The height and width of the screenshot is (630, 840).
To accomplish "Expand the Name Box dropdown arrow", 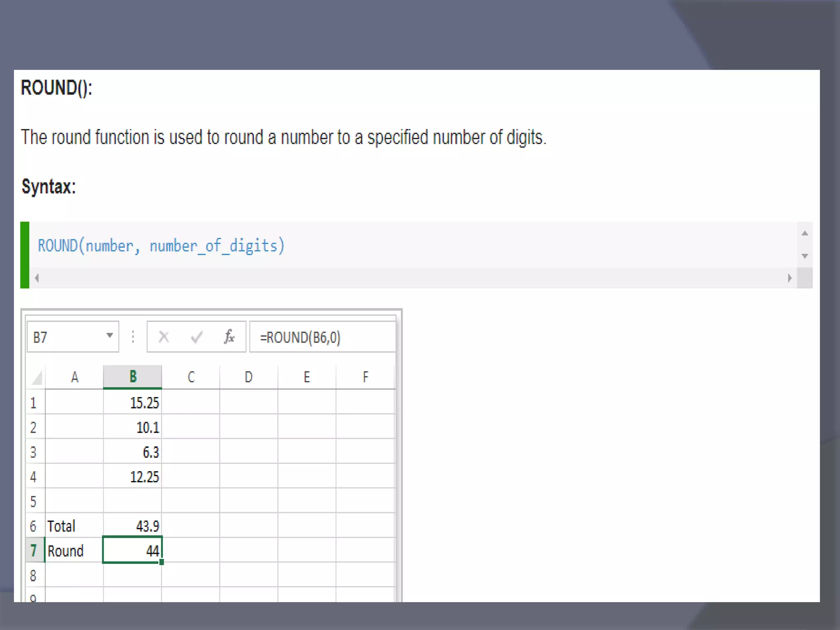I will pos(110,336).
